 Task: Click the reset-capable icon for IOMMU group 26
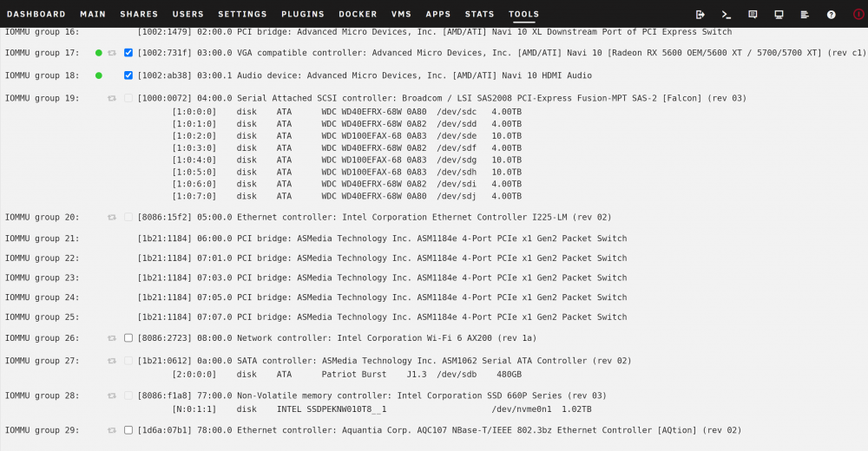(112, 338)
